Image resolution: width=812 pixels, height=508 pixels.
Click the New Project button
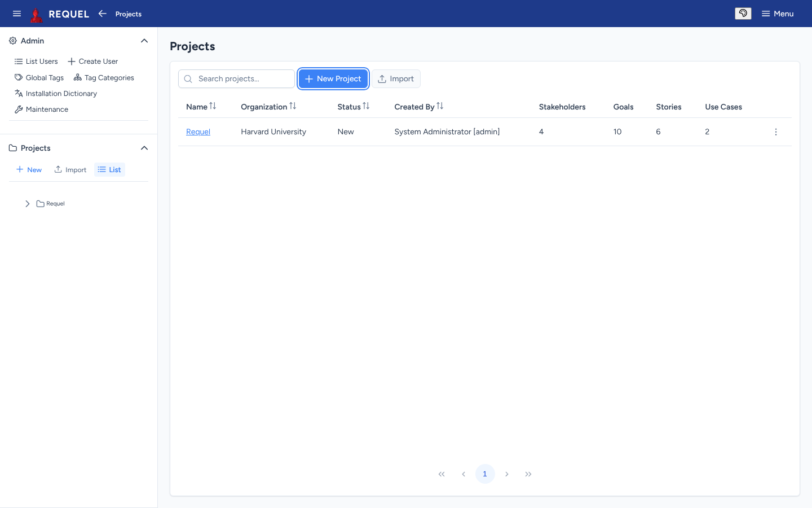[333, 79]
